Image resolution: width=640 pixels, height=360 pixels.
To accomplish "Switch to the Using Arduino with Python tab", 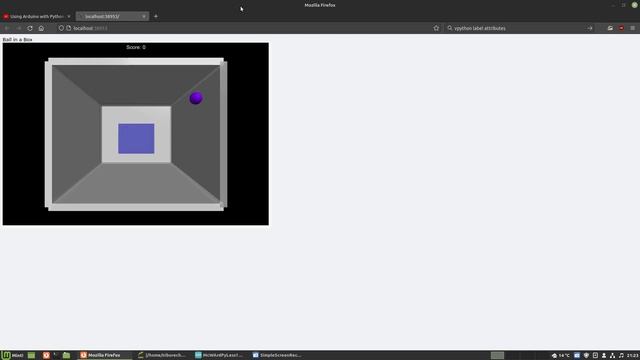I will 37,16.
